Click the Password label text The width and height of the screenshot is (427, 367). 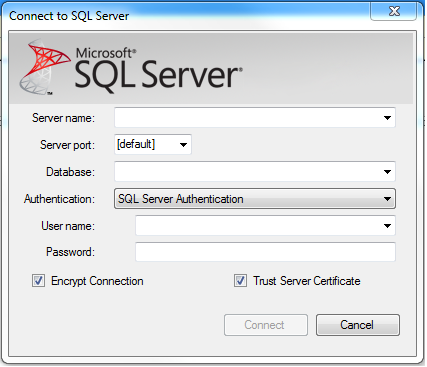[70, 252]
